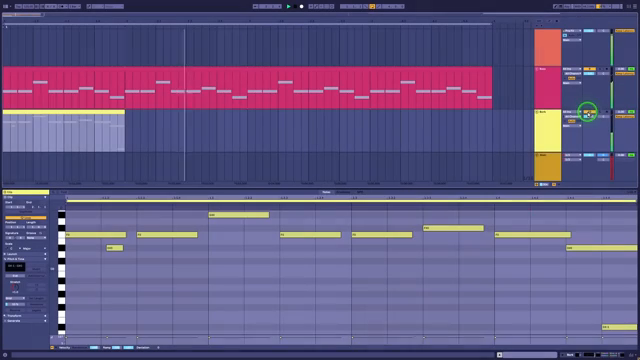Click the Stretch knob
This screenshot has height=360, width=640.
[x=15, y=287]
